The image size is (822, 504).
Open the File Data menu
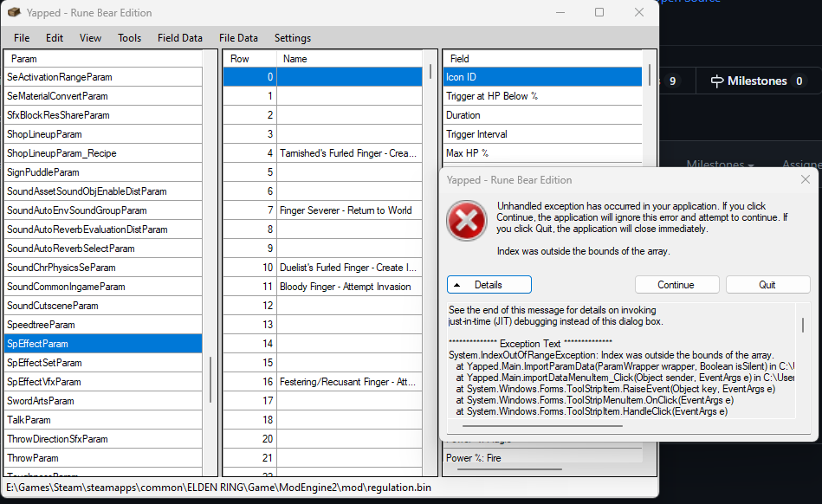[x=237, y=37]
